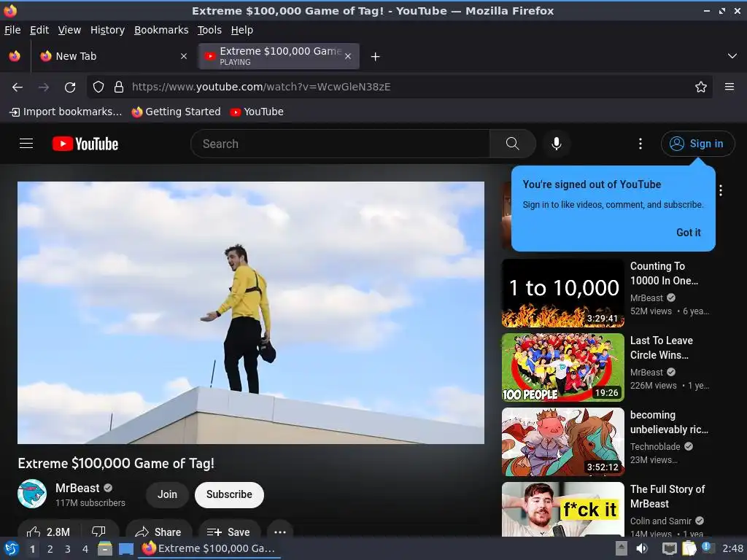Dismiss the popup with Got it

689,233
